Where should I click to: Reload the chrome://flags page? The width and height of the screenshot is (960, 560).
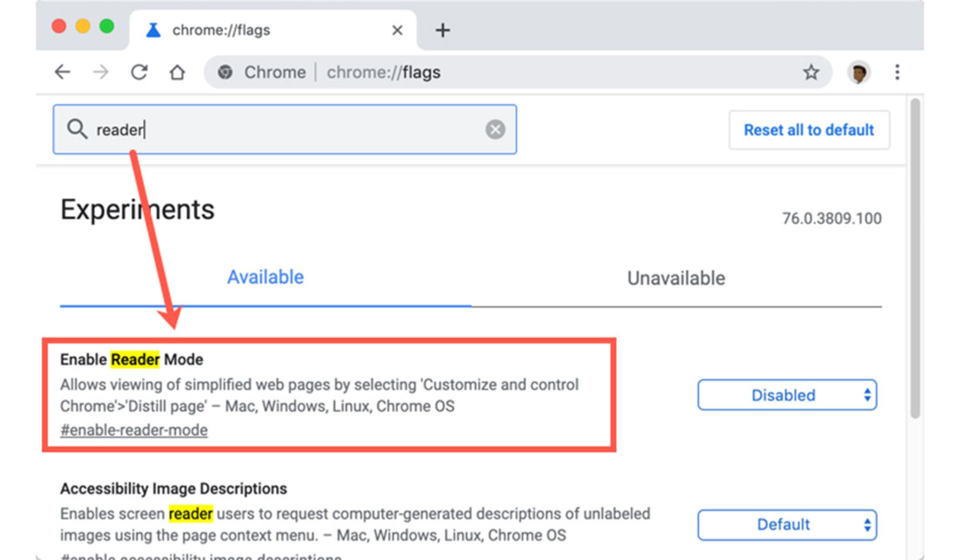pos(139,72)
